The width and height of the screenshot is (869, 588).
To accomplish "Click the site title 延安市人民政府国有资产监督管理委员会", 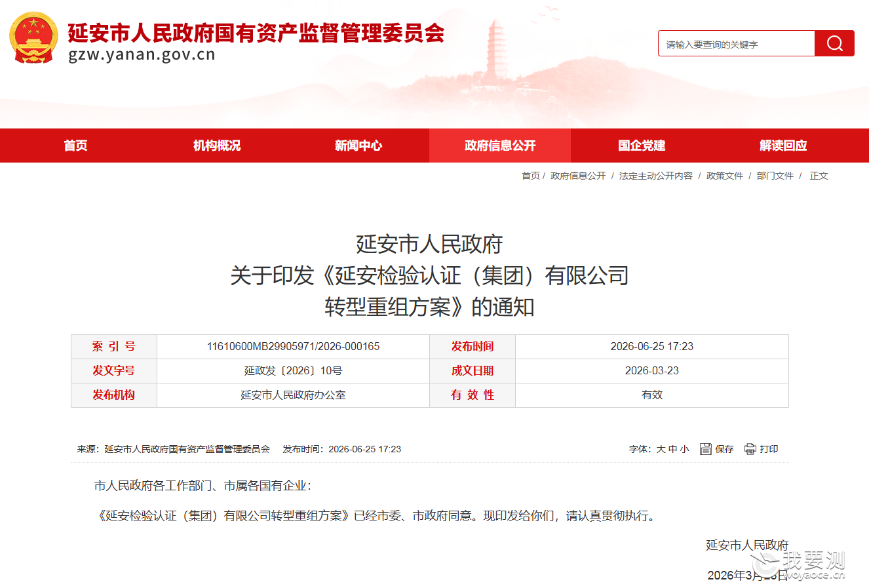I will tap(256, 31).
